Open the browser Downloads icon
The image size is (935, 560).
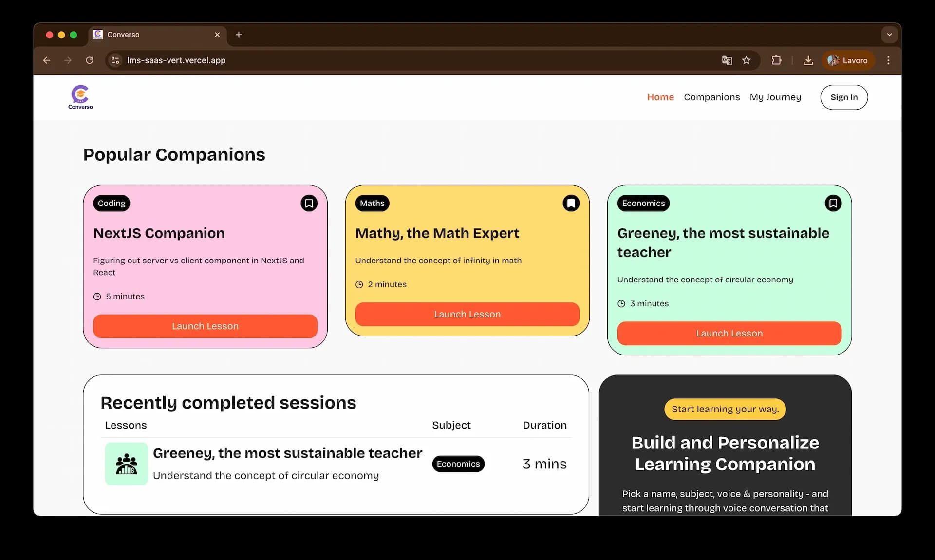[x=808, y=60]
